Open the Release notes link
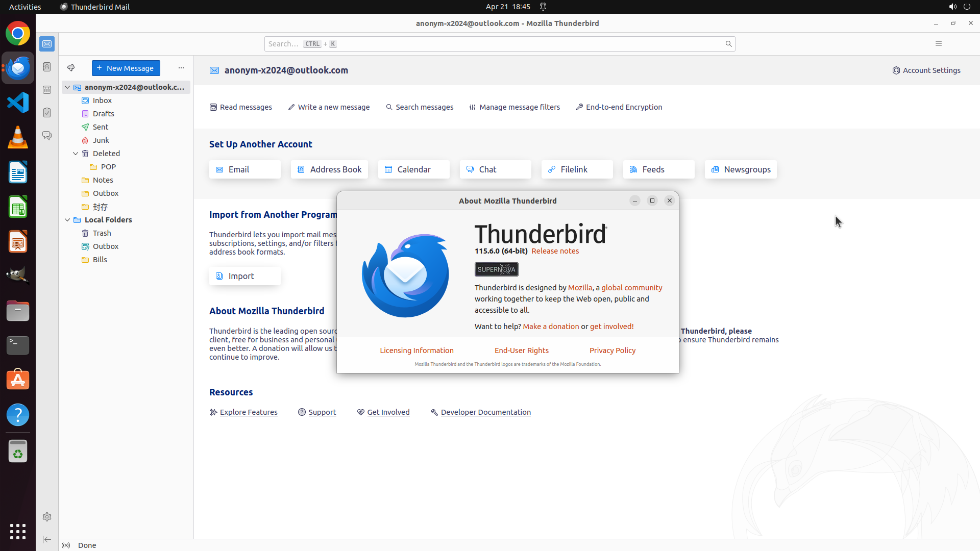 coord(555,251)
